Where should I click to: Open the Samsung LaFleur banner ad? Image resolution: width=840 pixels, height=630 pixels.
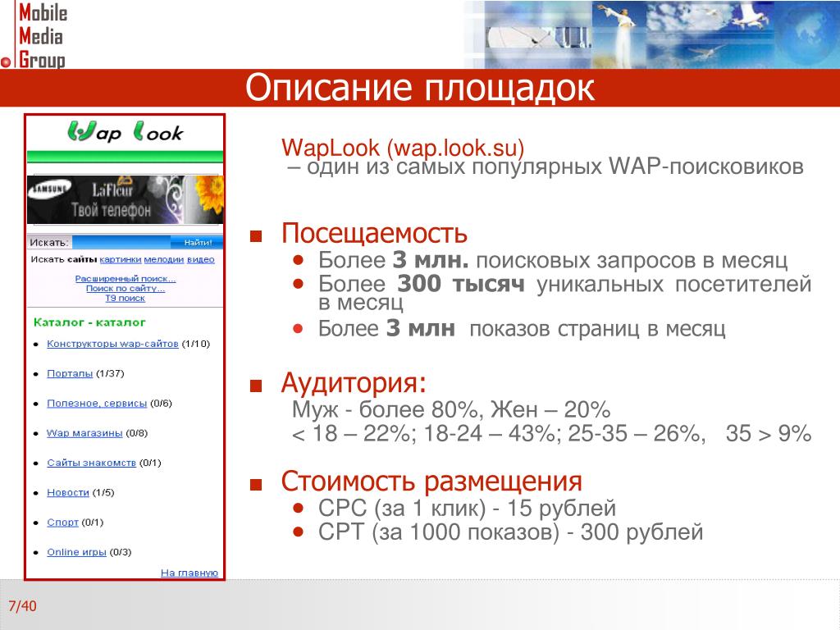[126, 200]
